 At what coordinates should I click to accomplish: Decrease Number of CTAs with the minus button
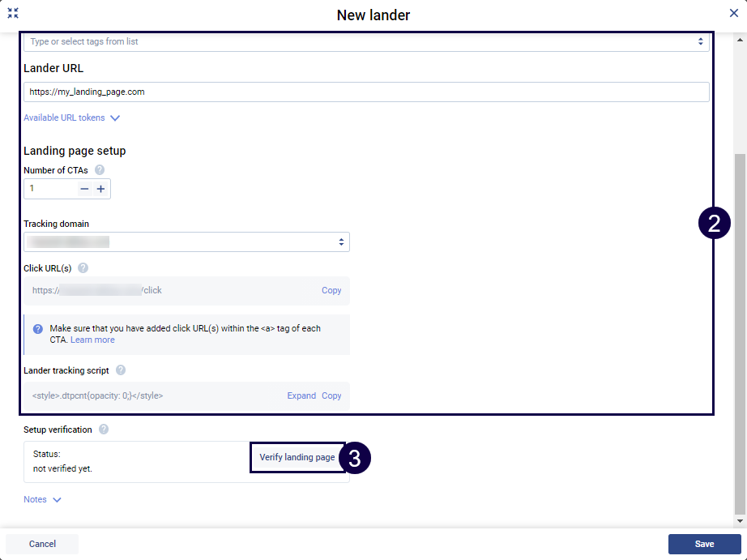pos(83,188)
